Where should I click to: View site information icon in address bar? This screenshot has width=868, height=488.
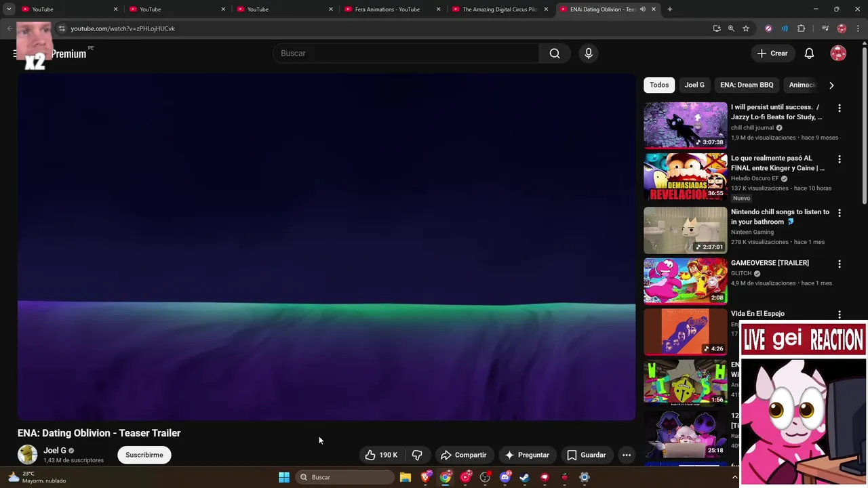[62, 28]
